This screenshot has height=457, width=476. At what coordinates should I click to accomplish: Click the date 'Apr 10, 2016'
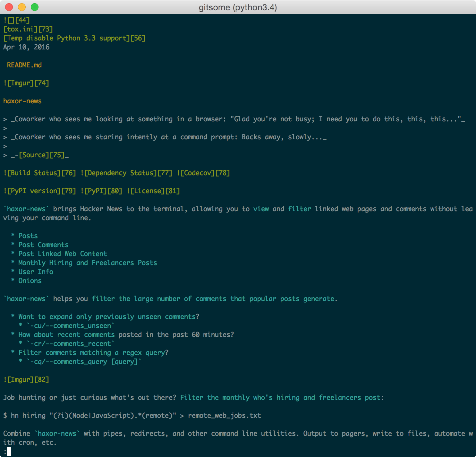(26, 47)
